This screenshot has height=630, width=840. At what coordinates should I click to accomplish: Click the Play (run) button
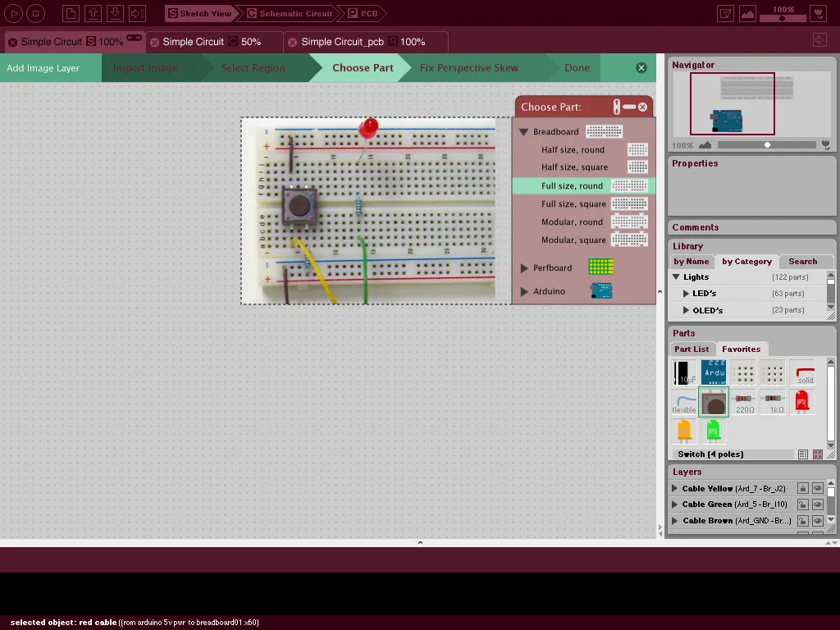pyautogui.click(x=14, y=13)
